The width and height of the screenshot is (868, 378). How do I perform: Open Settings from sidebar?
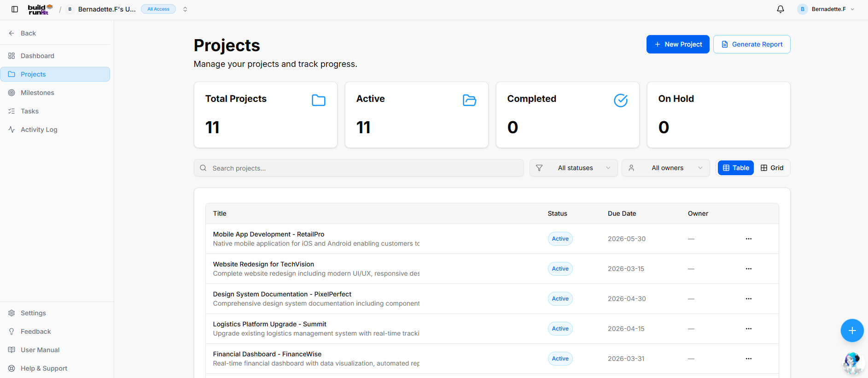click(55, 313)
